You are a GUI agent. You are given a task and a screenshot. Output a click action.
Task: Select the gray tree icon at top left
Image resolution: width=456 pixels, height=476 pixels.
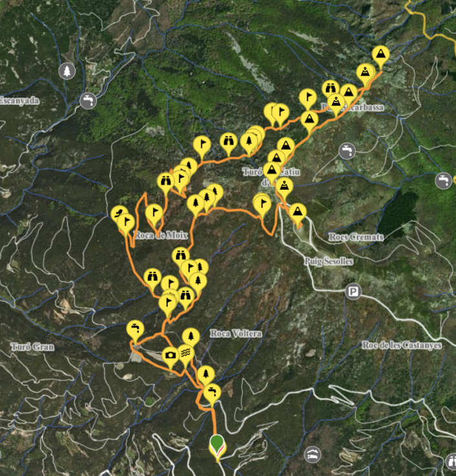(67, 71)
